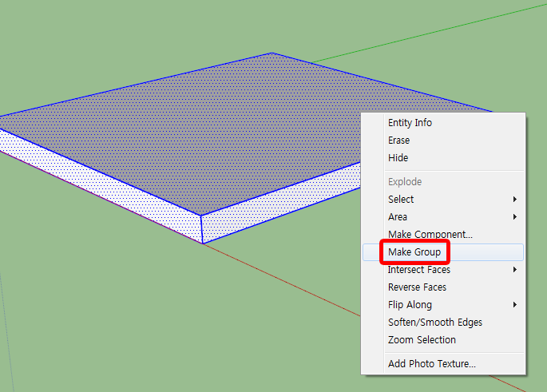Open Entity Info from context menu

(x=443, y=123)
